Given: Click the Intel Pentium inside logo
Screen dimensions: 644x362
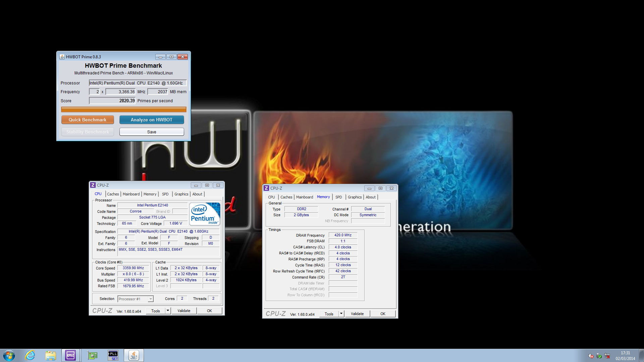Looking at the screenshot, I should tap(205, 214).
